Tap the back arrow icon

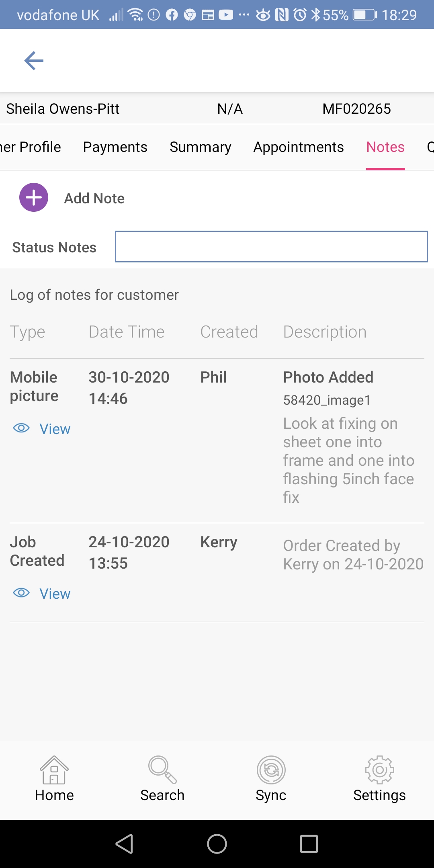tap(34, 61)
